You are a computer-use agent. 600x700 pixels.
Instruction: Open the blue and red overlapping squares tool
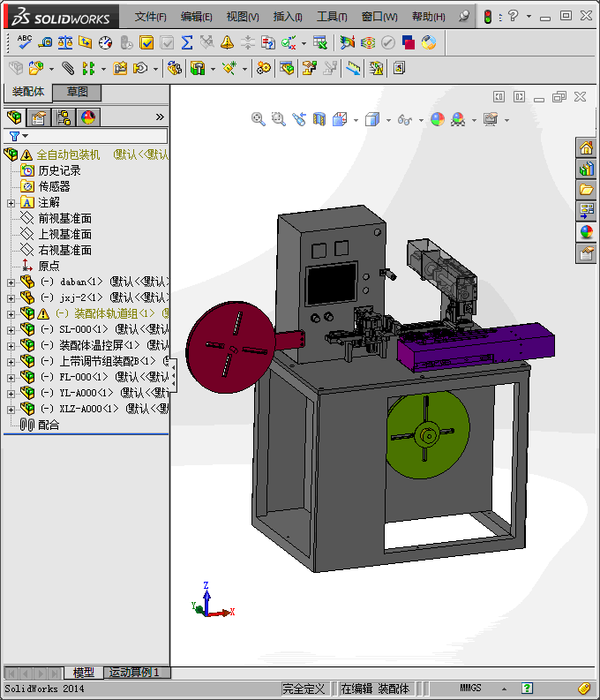click(409, 42)
